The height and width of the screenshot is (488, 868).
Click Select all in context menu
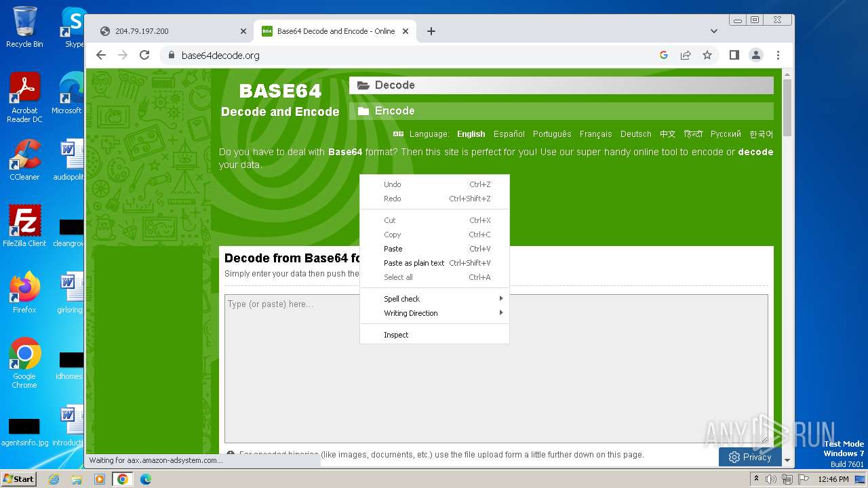(434, 277)
